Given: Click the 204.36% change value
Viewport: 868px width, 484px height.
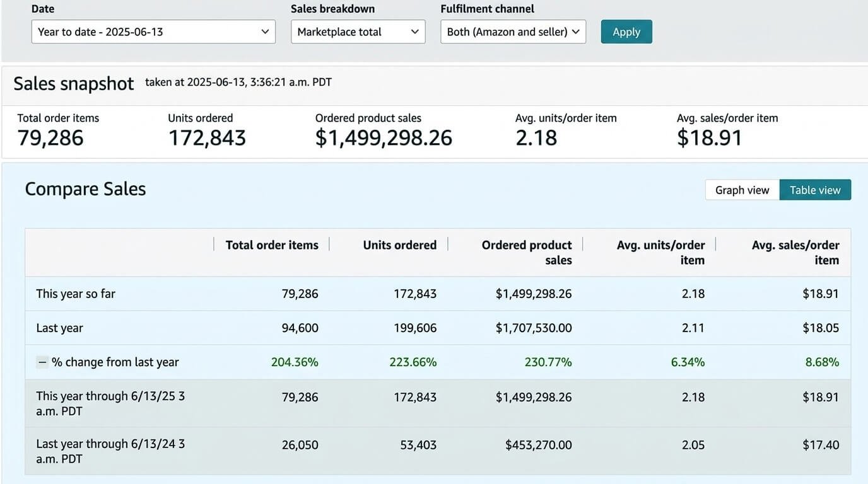Looking at the screenshot, I should point(295,362).
